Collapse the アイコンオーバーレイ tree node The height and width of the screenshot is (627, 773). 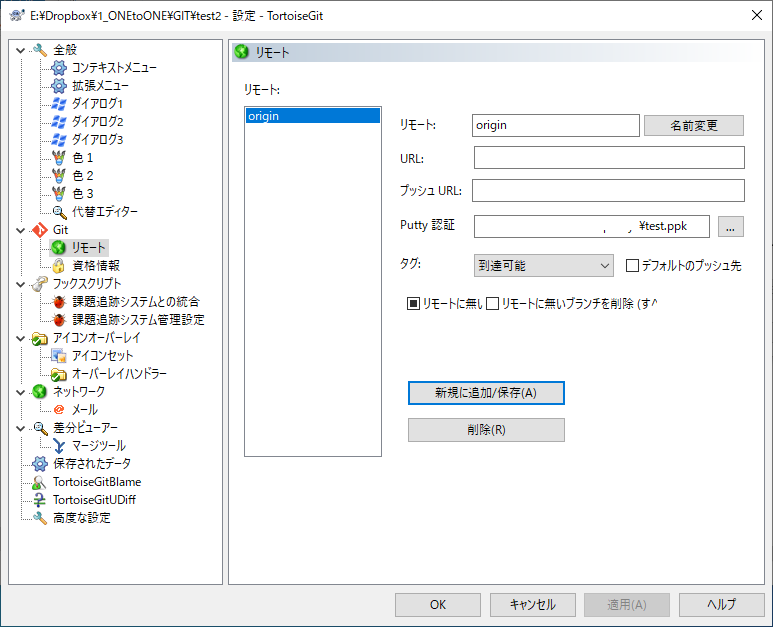coord(21,338)
